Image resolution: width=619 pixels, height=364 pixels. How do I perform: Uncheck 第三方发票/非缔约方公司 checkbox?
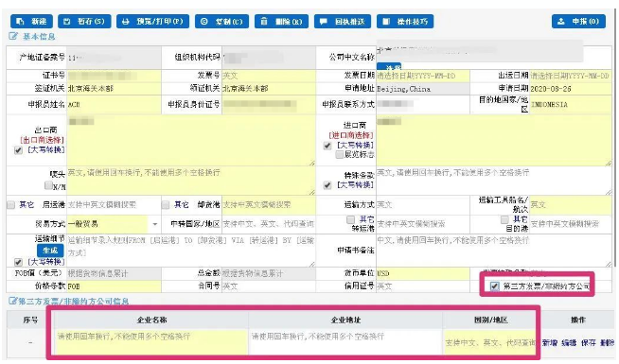click(x=494, y=286)
